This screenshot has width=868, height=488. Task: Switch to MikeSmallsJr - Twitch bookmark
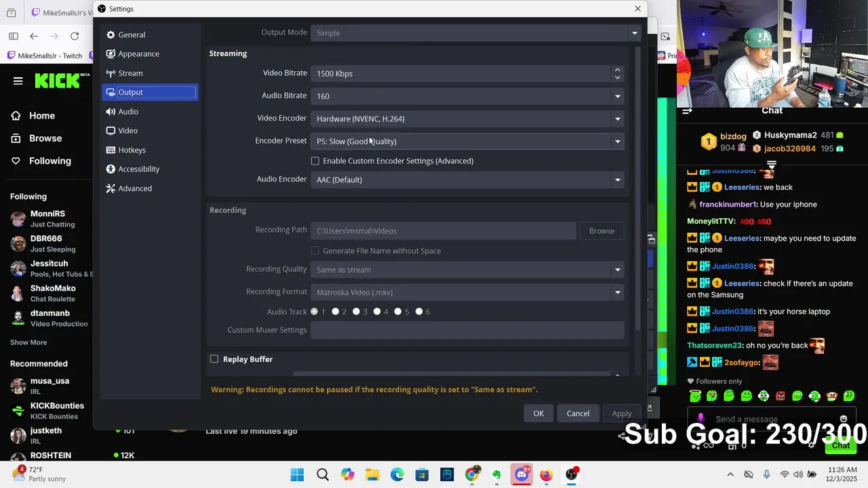(x=45, y=56)
